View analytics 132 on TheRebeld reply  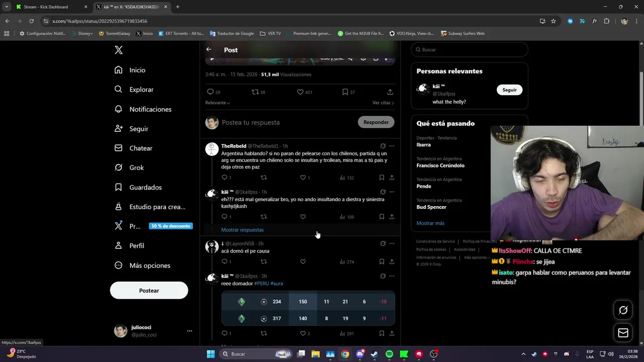point(347,177)
